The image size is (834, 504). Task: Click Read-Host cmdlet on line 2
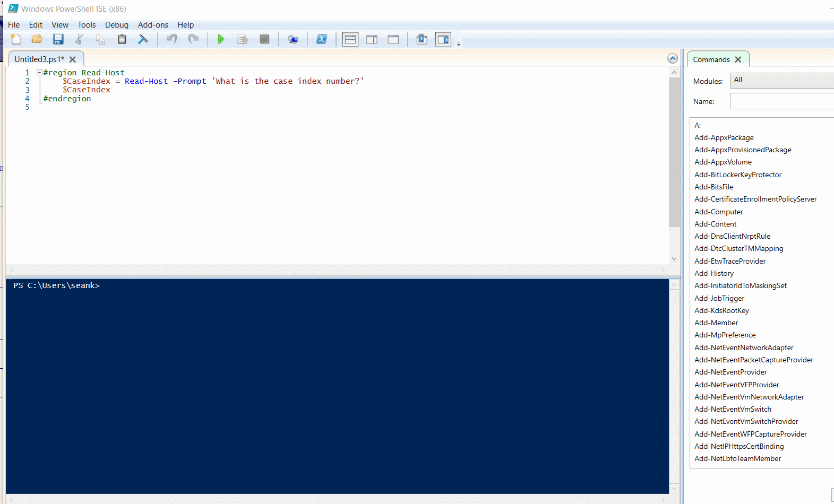tap(147, 81)
